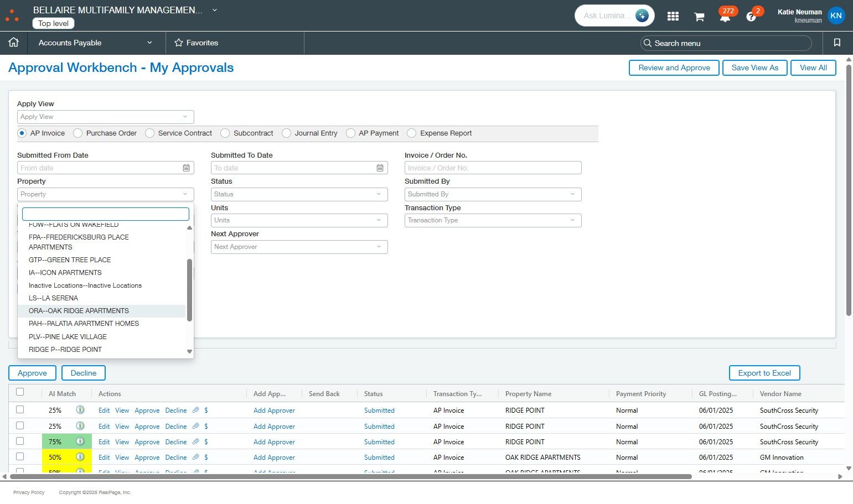
Task: View notifications bell showing 272 alerts
Action: tap(725, 17)
